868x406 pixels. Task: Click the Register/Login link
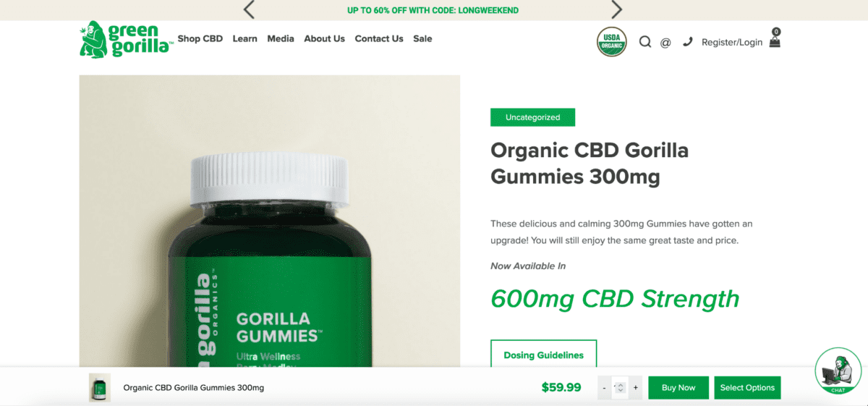click(x=732, y=43)
